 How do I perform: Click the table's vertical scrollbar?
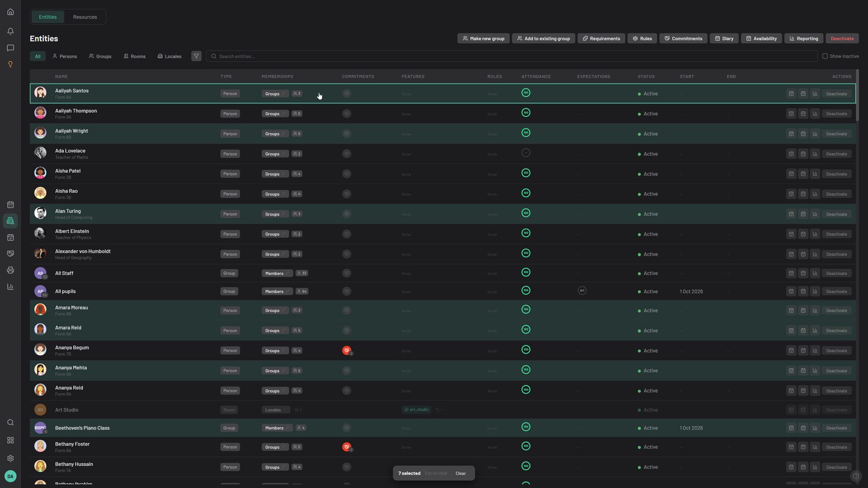tap(858, 95)
